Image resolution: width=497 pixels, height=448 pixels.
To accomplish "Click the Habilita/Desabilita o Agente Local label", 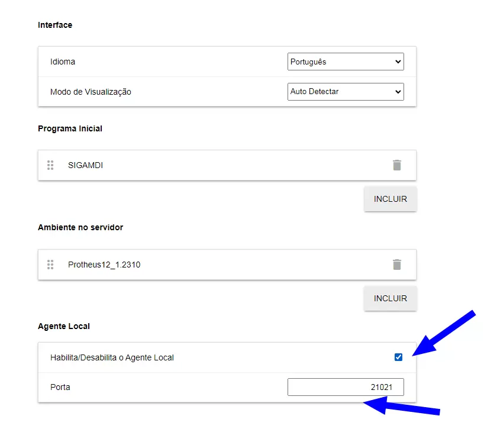I will [112, 357].
